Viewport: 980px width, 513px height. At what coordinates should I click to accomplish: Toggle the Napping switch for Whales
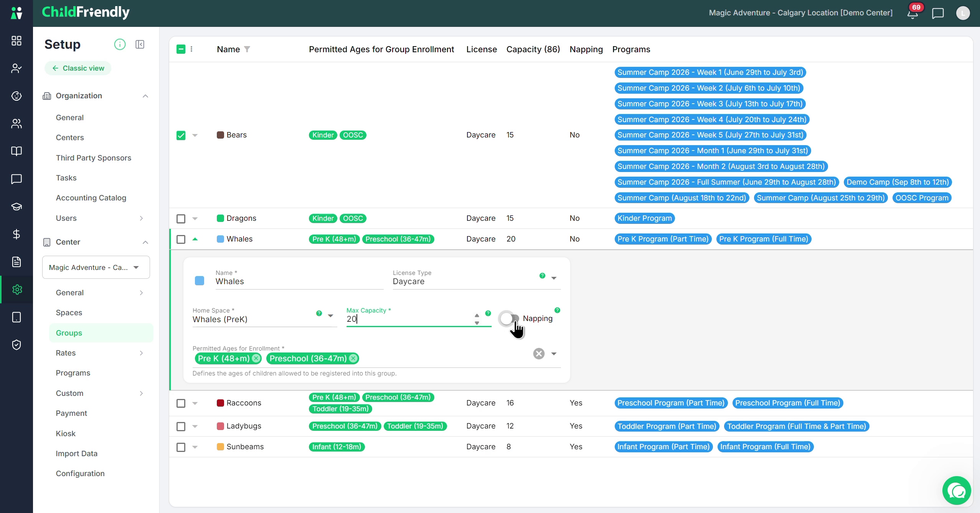510,319
